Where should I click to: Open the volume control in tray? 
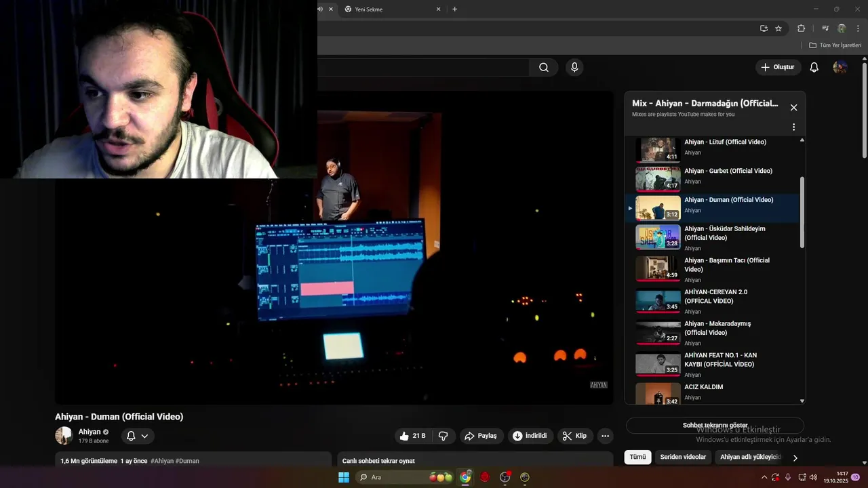click(x=813, y=477)
